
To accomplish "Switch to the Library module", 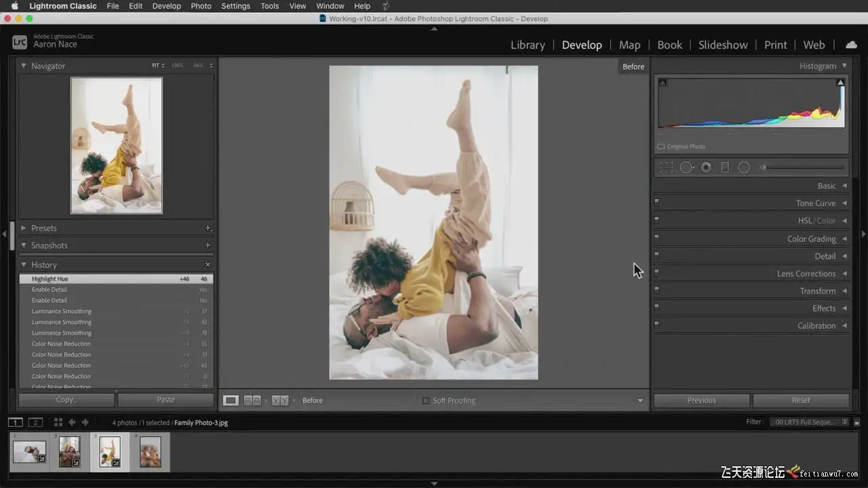I will 528,45.
